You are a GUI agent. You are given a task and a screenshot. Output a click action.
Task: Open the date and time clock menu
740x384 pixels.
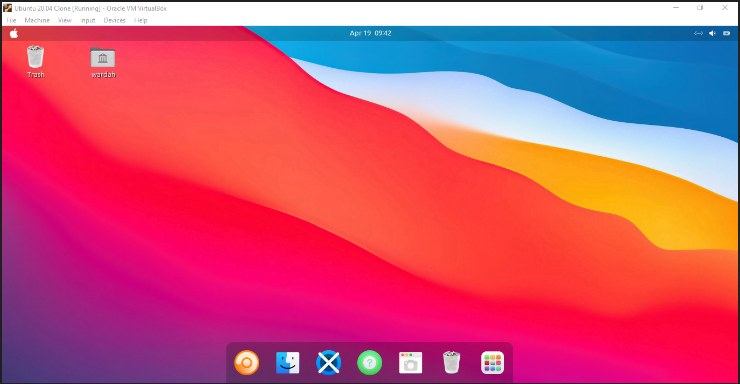[x=370, y=33]
